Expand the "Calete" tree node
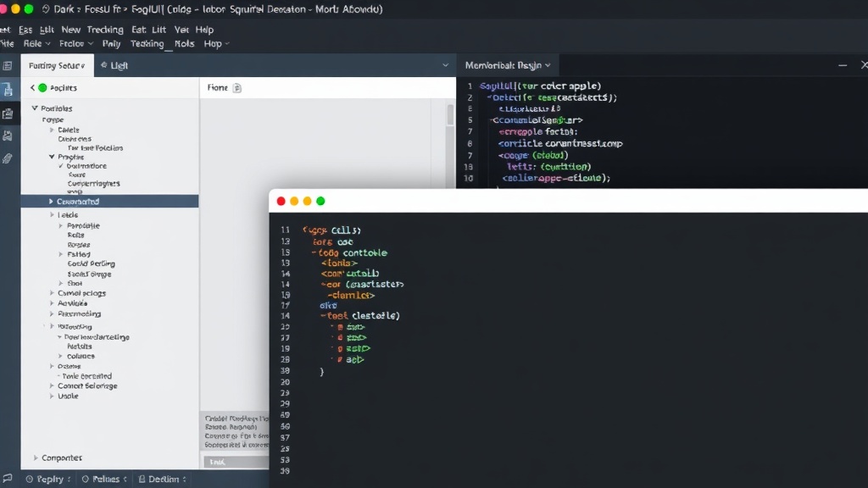 [52, 130]
